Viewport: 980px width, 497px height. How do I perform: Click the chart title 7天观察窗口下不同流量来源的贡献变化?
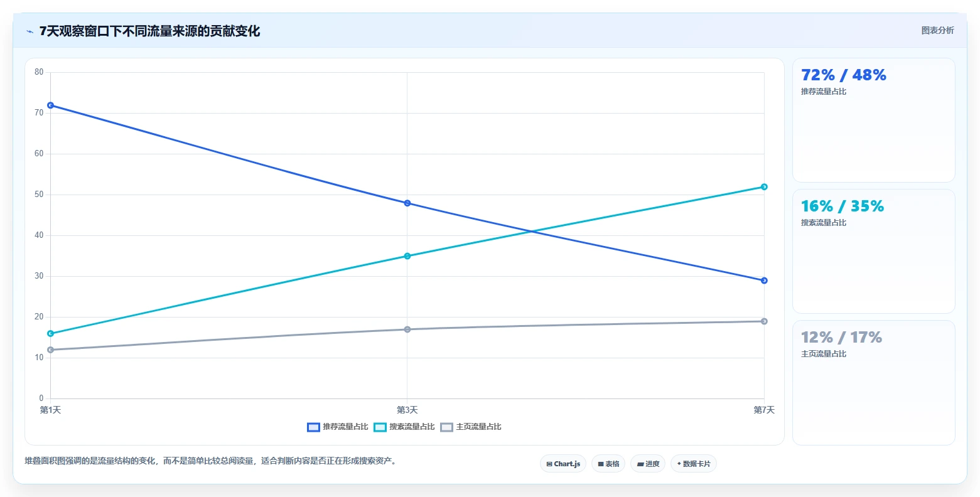click(149, 31)
